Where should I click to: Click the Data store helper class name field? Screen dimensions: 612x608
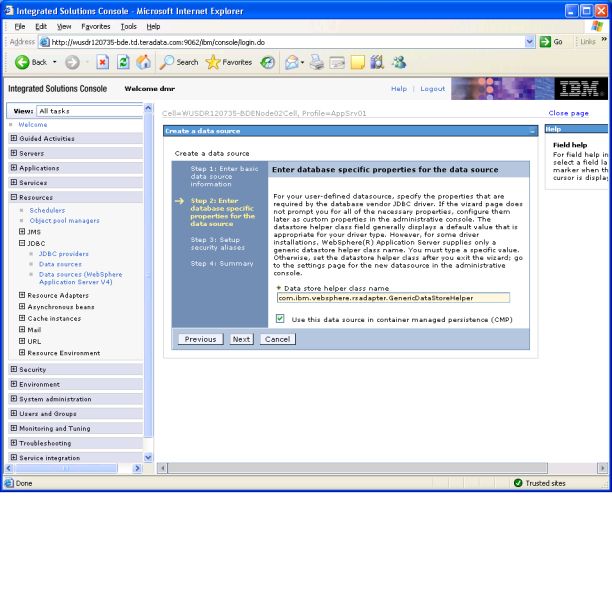[393, 298]
